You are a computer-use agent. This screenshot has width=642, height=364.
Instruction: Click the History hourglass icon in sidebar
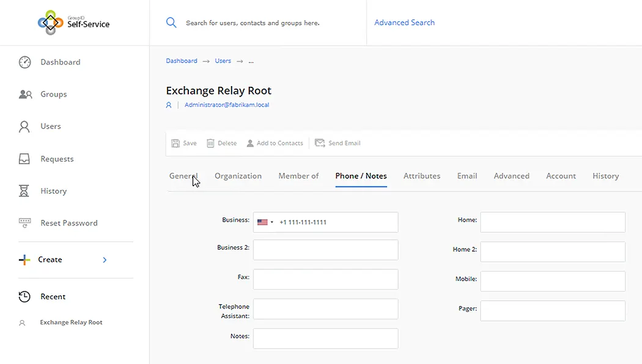pyautogui.click(x=24, y=191)
